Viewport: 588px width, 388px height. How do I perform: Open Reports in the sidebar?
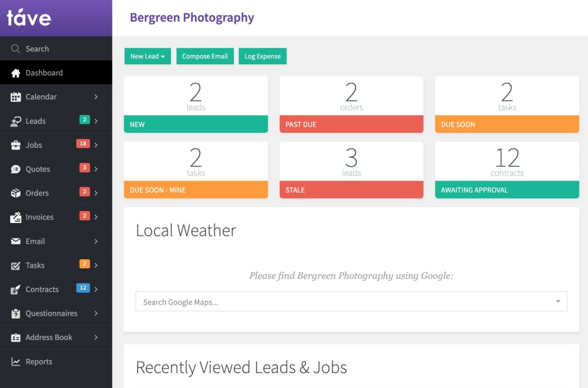click(56, 362)
